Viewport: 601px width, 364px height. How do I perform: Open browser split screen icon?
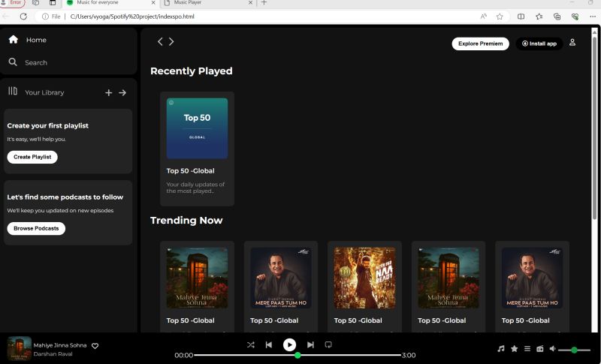[x=521, y=17]
